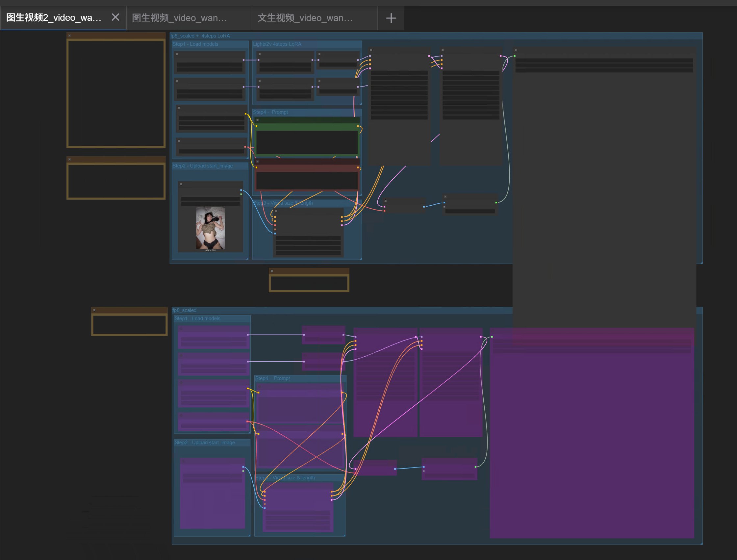Click inside the green prompt text area
This screenshot has width=737, height=560.
click(307, 142)
